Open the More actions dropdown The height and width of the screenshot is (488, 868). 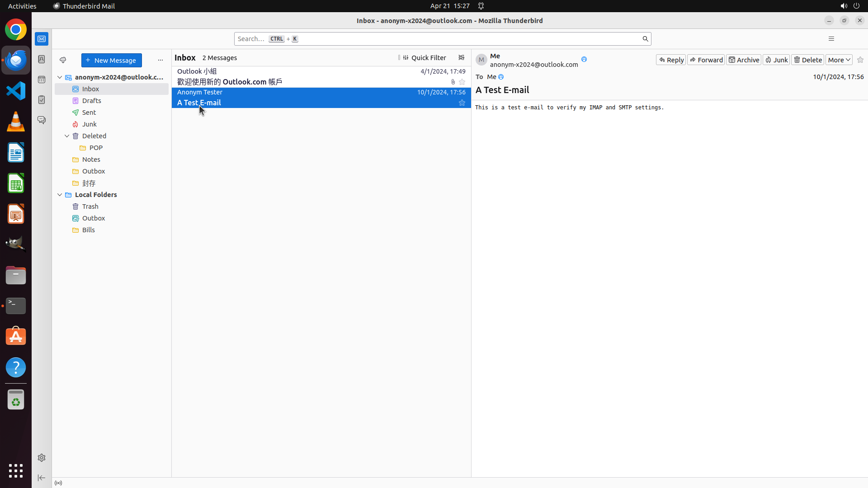coord(839,60)
